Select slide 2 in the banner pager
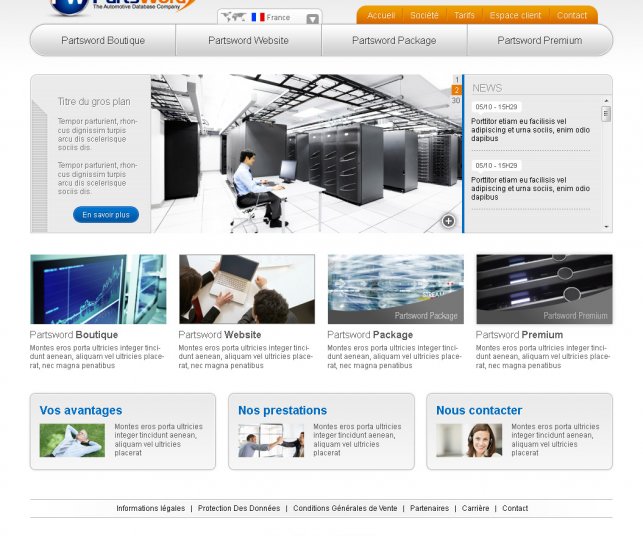 [x=456, y=90]
